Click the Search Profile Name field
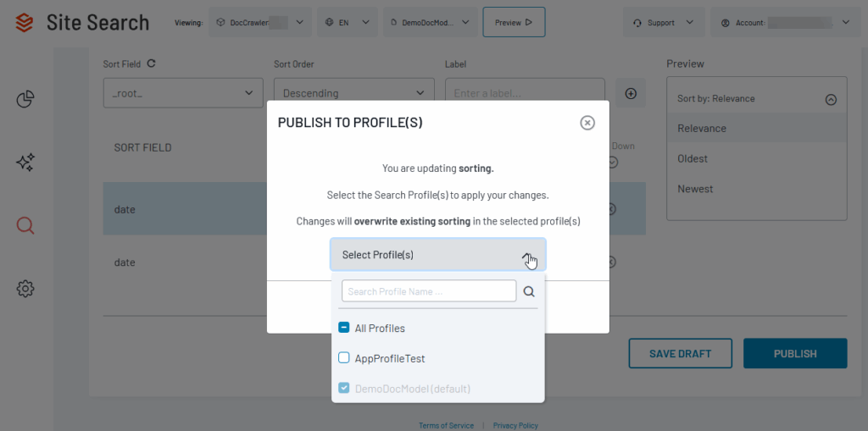Screen dimensions: 868x431 tap(429, 291)
